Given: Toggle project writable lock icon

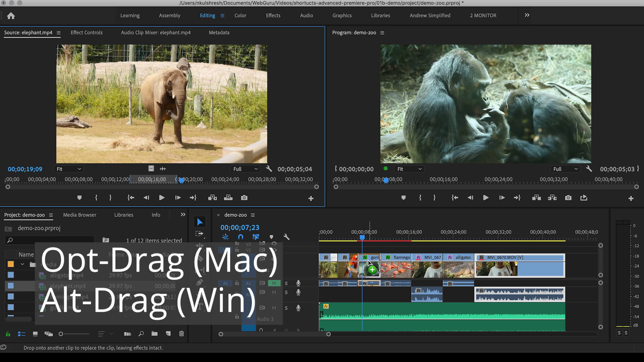Looking at the screenshot, I should tap(8, 334).
